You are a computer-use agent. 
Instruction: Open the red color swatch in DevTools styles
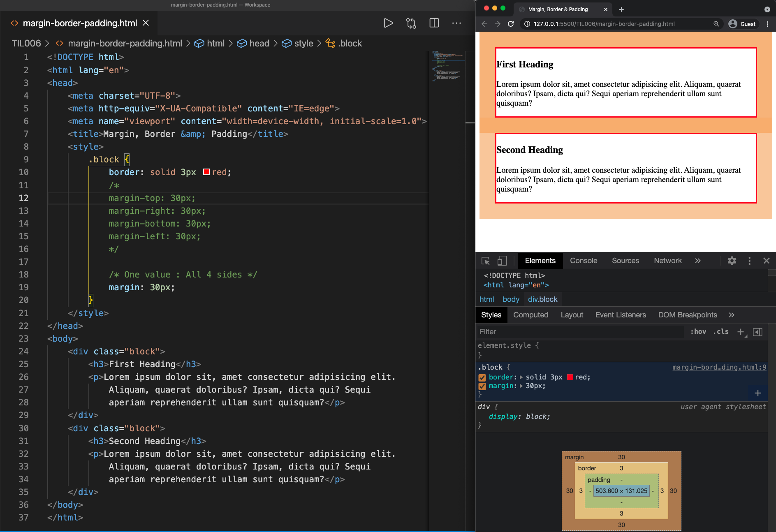point(570,377)
